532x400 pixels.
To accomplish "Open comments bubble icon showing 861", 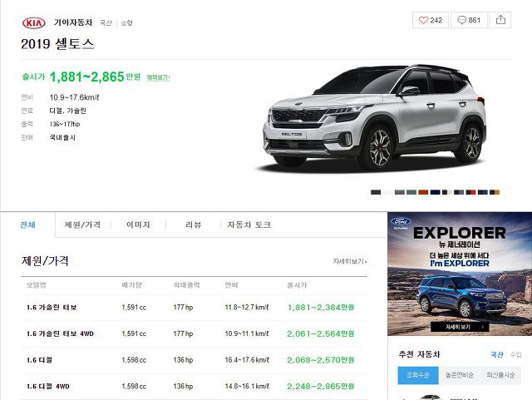I will pyautogui.click(x=462, y=20).
